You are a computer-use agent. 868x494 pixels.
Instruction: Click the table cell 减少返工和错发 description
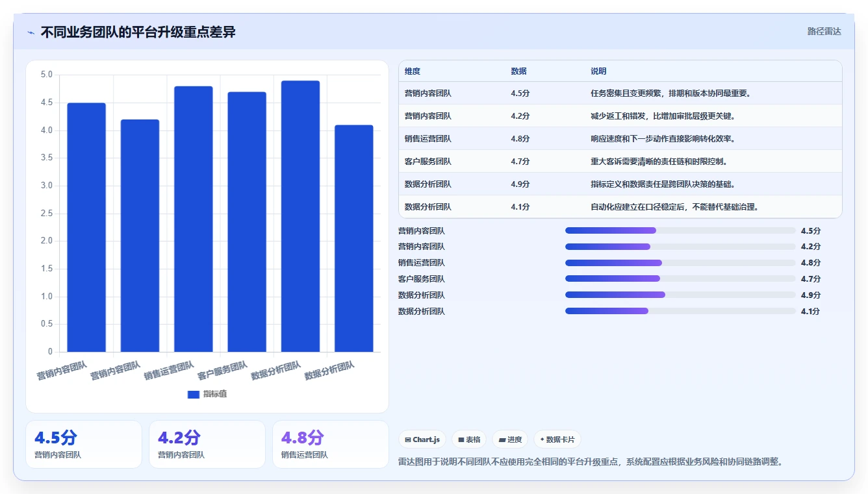coord(663,116)
